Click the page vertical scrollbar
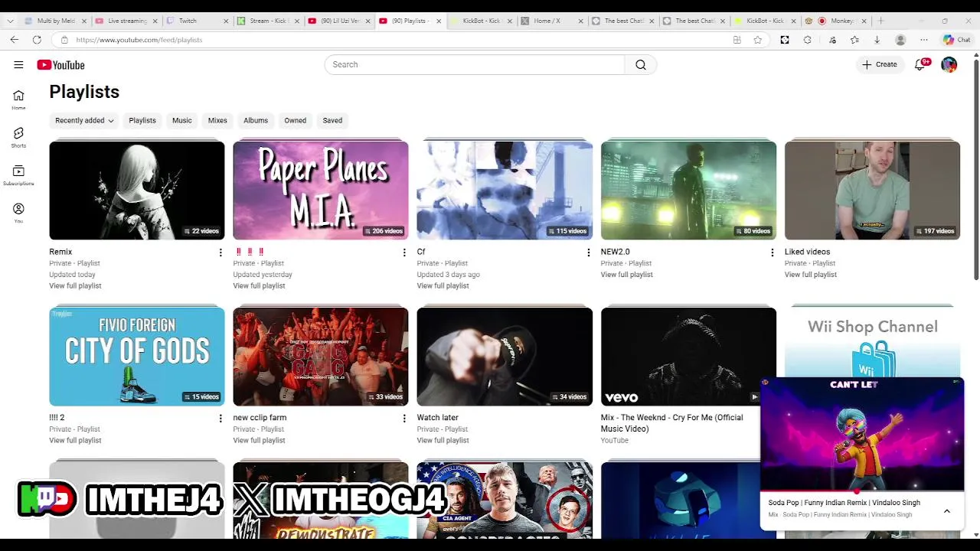The image size is (980, 551). pyautogui.click(x=975, y=168)
